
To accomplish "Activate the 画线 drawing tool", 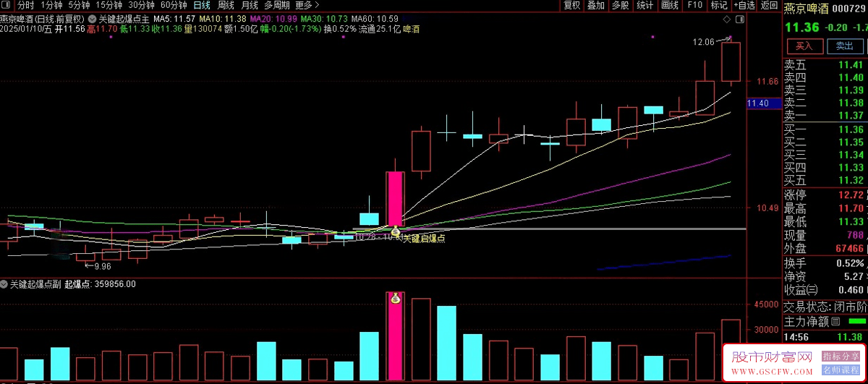I will 670,5.
